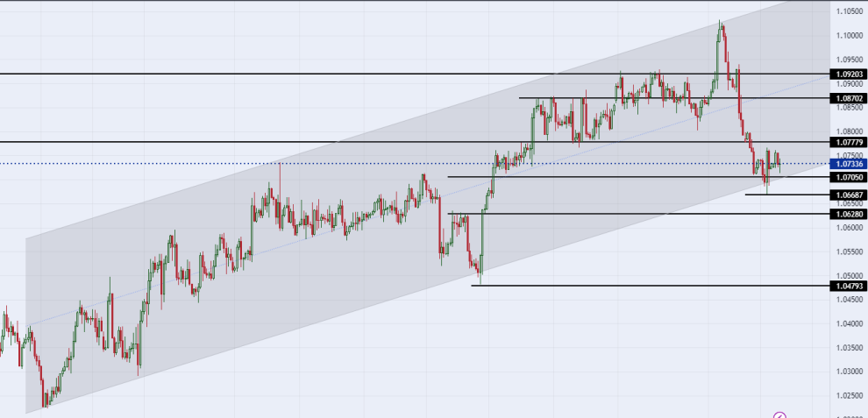
Task: Click the 1.04000 price axis value
Action: pyautogui.click(x=850, y=323)
